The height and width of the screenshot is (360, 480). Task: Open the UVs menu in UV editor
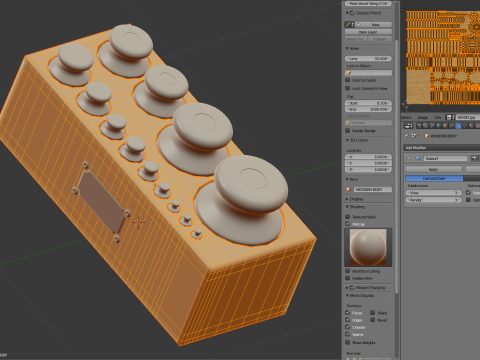[437, 117]
